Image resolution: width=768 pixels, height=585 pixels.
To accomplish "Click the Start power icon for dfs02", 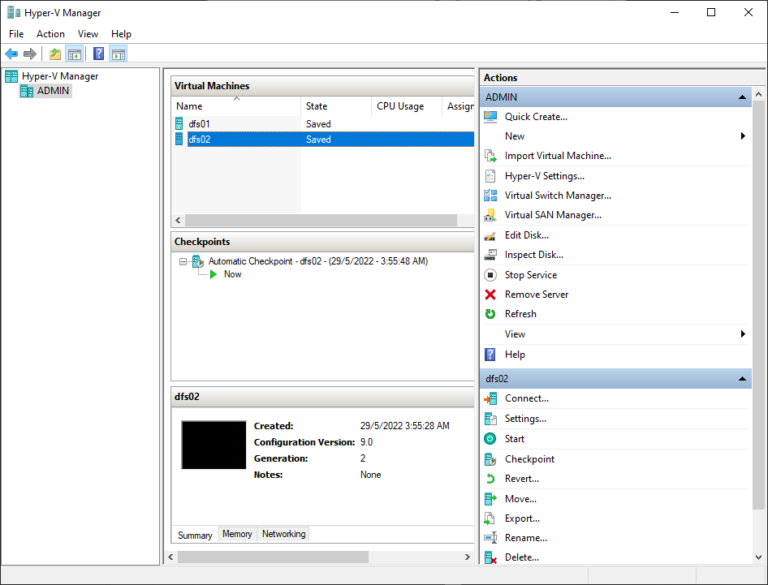I will click(x=490, y=439).
